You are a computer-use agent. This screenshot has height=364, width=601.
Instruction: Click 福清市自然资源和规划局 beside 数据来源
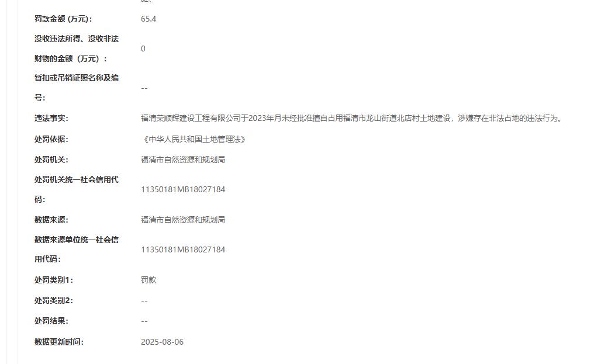[x=183, y=220]
